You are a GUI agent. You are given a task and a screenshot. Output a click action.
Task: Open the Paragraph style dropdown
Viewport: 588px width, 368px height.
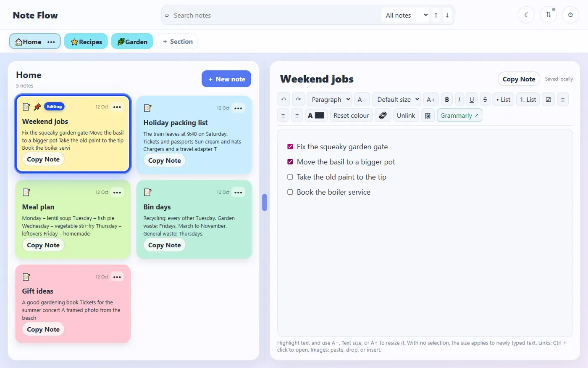click(329, 99)
